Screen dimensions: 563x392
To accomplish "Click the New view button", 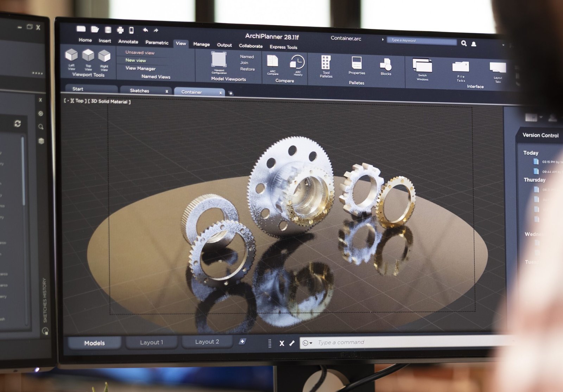I will click(136, 60).
